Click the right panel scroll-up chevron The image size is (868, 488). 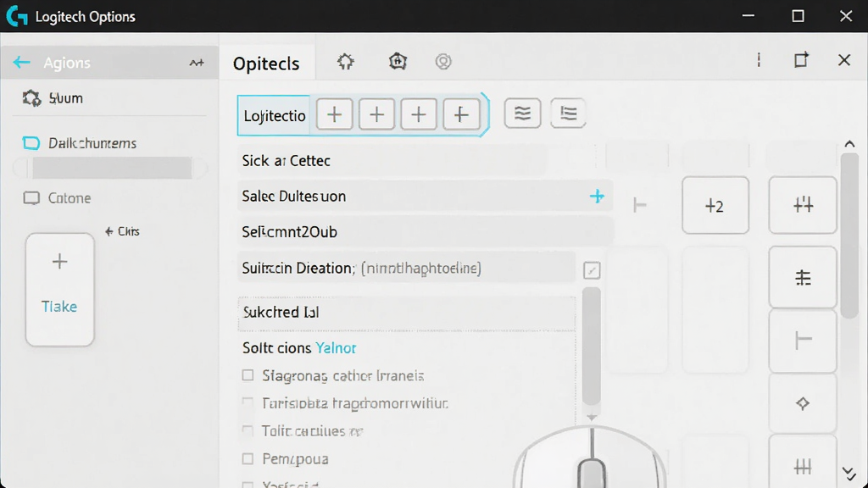tap(849, 144)
